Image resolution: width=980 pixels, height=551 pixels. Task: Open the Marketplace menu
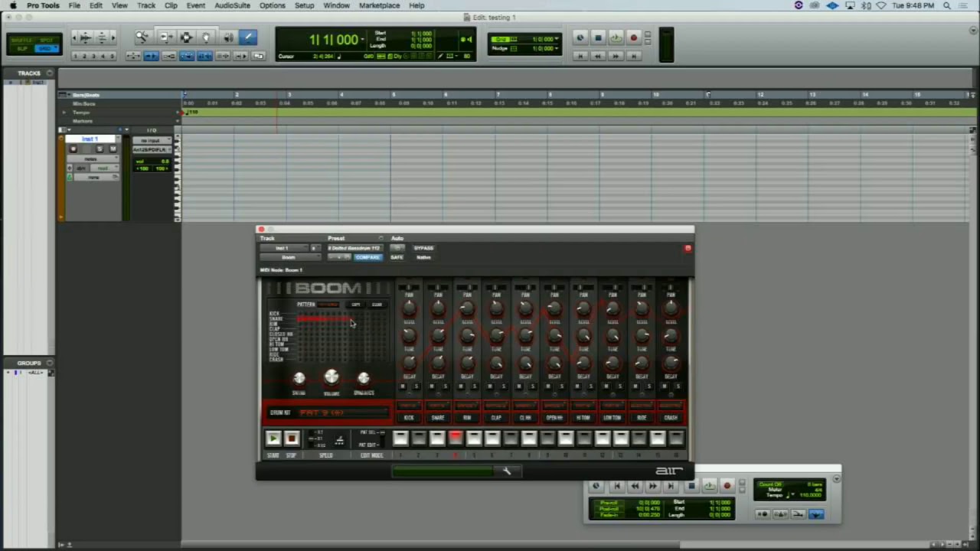pyautogui.click(x=379, y=5)
